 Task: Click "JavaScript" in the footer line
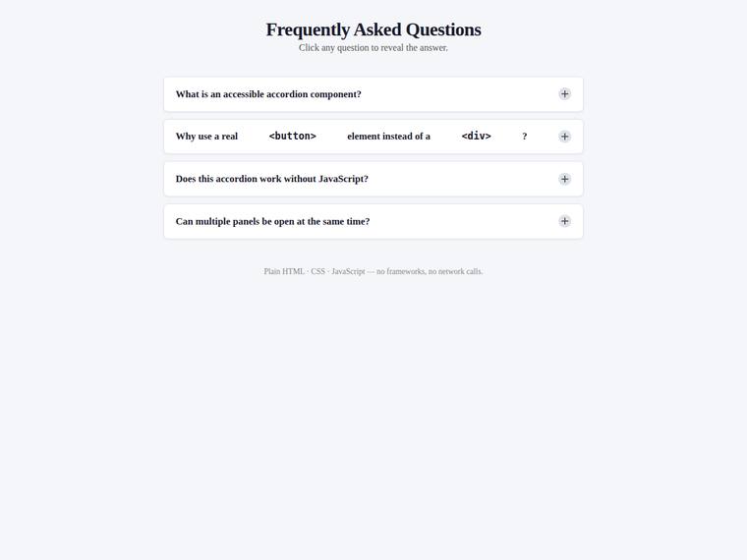click(348, 271)
